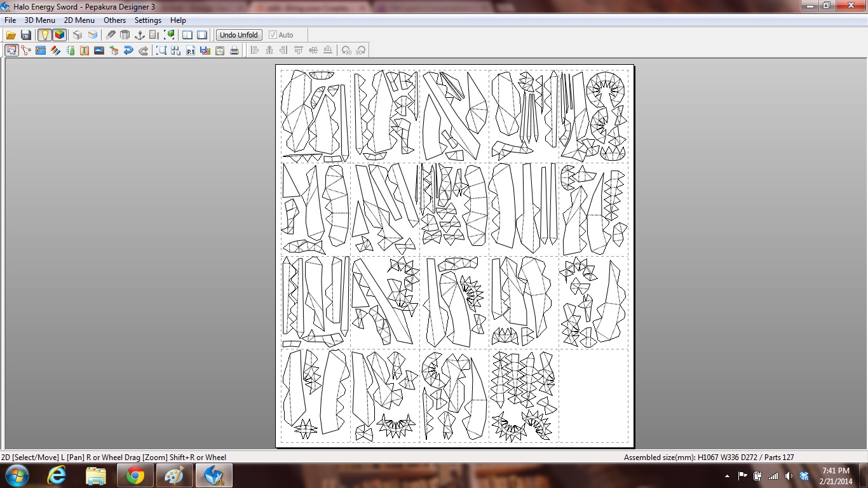The width and height of the screenshot is (868, 488).
Task: Select the gray pencil edge tool
Action: pos(111,35)
